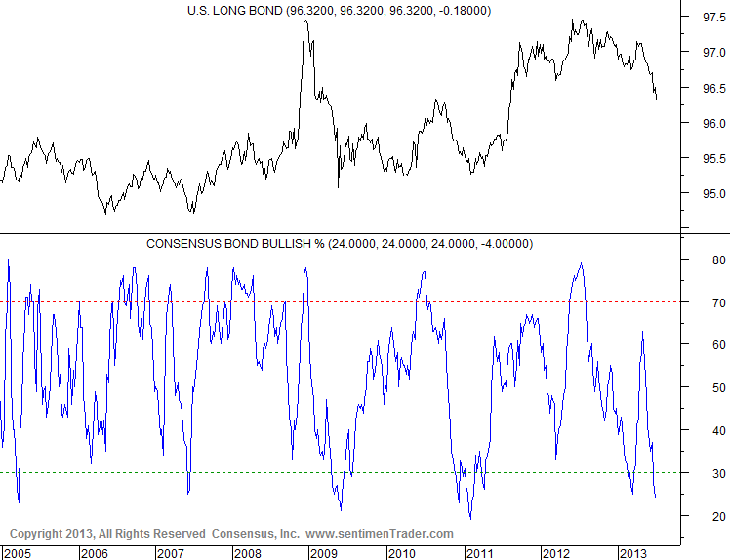Click the black bar at bottom right

point(703,553)
